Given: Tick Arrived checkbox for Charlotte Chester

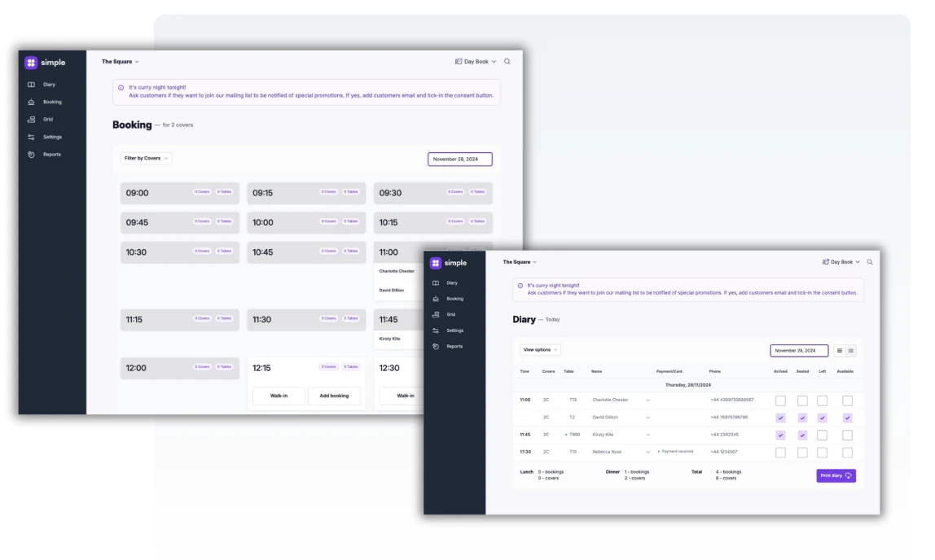Looking at the screenshot, I should tap(780, 400).
